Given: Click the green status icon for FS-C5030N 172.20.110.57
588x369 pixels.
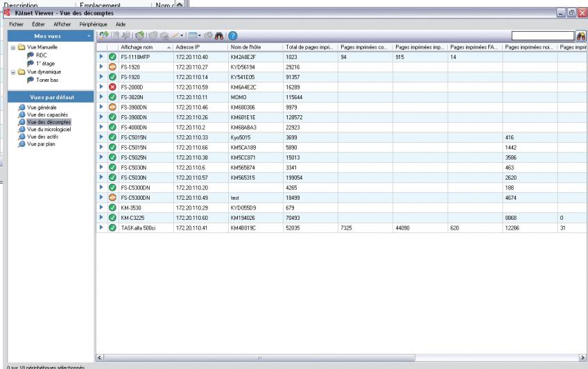Looking at the screenshot, I should (112, 178).
